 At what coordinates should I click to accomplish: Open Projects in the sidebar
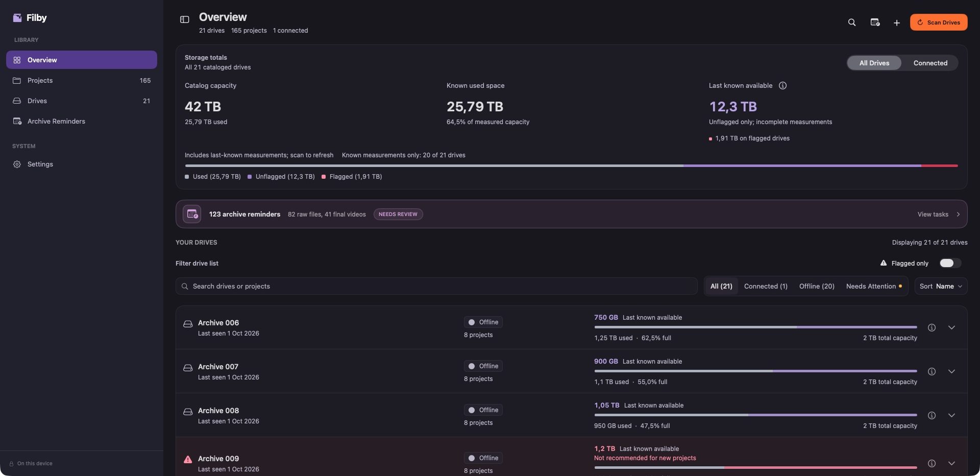pos(82,80)
